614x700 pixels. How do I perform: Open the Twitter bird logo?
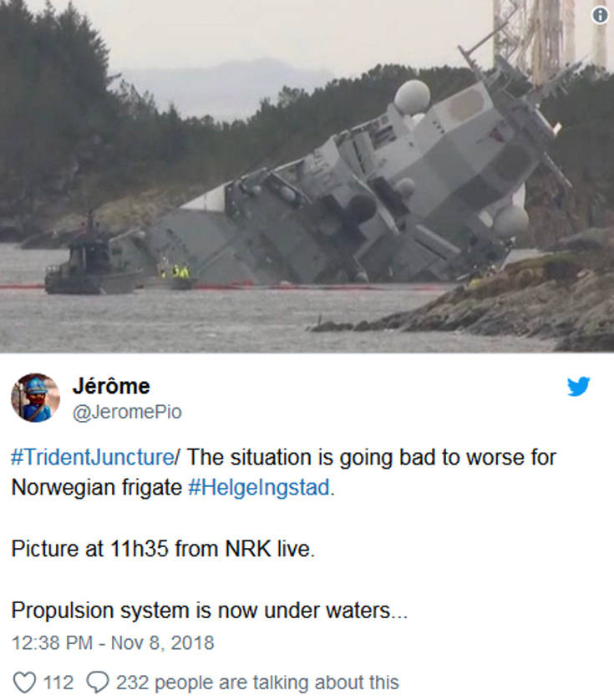click(x=579, y=387)
